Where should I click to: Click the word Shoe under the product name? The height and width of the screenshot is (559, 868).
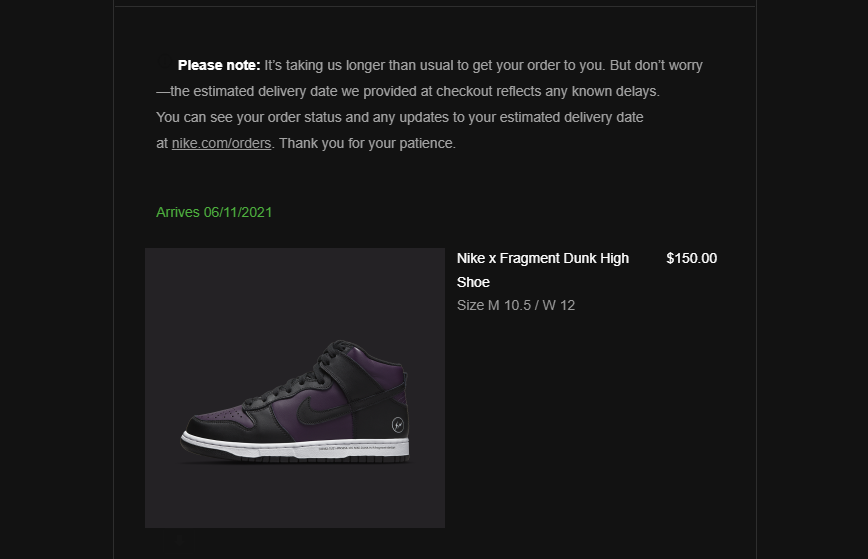point(473,282)
